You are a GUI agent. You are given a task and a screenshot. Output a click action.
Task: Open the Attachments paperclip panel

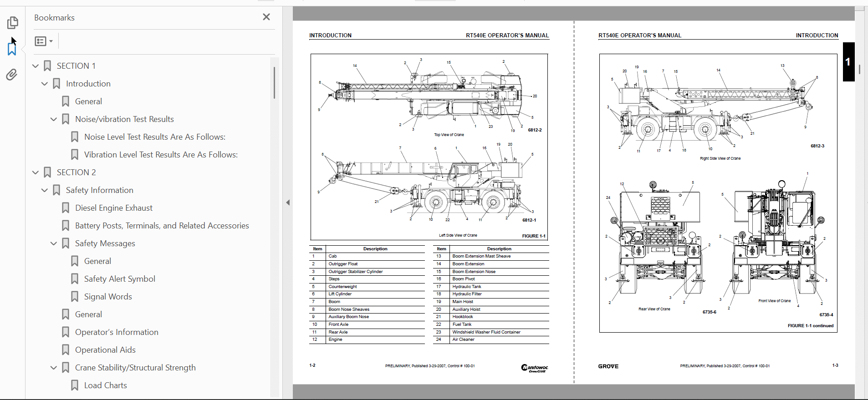click(x=12, y=75)
